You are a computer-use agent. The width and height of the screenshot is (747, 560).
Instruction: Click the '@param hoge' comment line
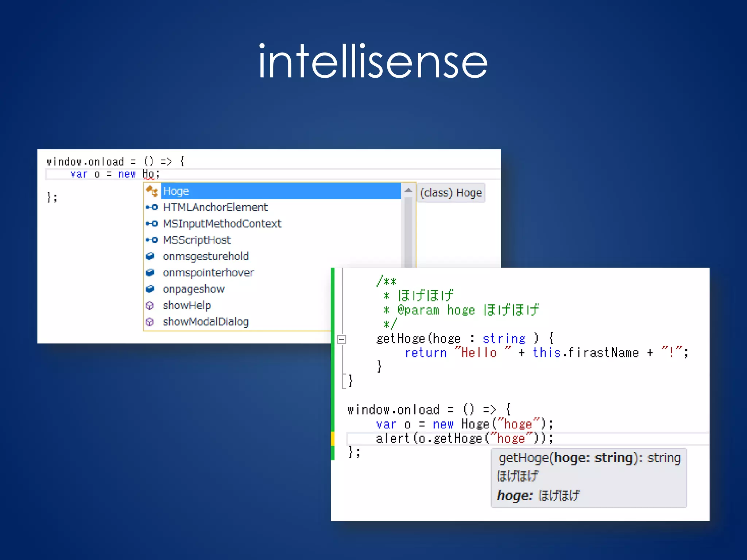(x=461, y=310)
